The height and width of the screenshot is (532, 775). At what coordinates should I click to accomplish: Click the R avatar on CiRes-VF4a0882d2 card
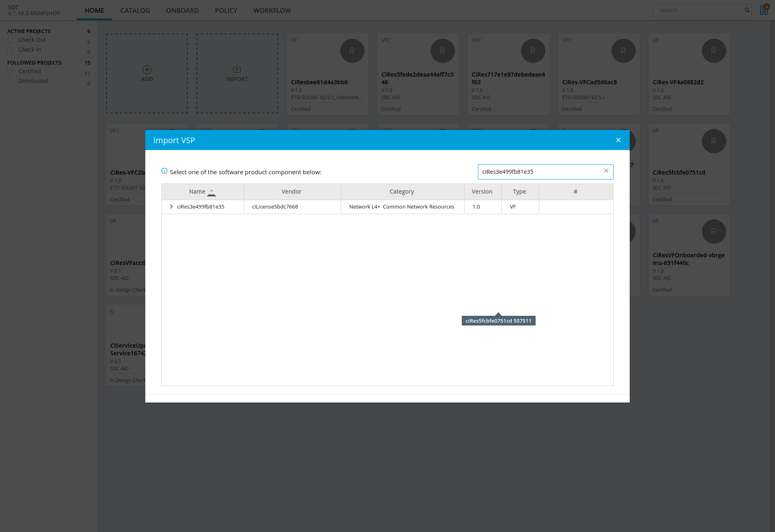click(714, 51)
